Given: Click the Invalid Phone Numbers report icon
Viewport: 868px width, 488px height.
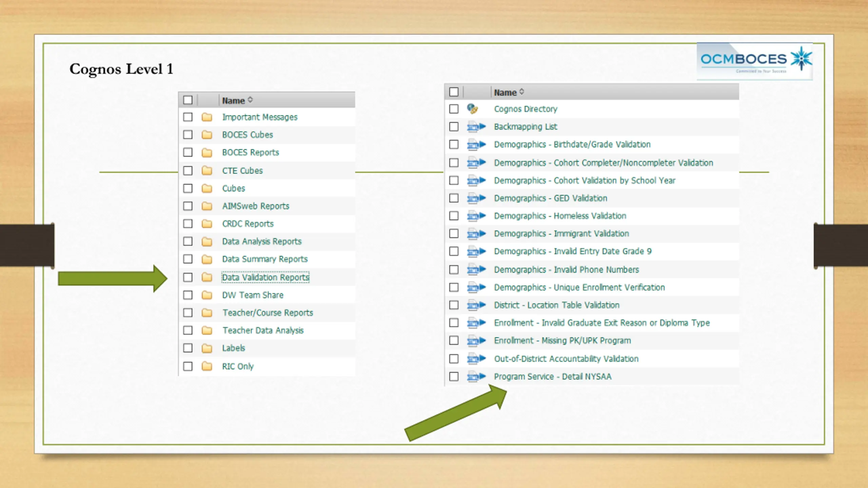Looking at the screenshot, I should (476, 270).
